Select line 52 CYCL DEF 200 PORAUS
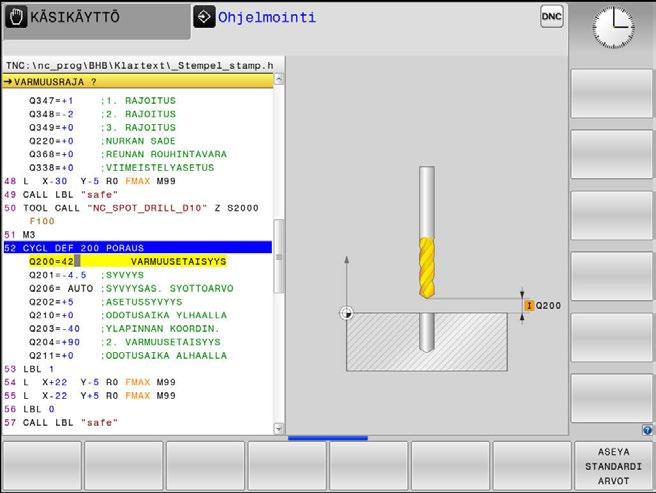The image size is (656, 493). [x=138, y=248]
